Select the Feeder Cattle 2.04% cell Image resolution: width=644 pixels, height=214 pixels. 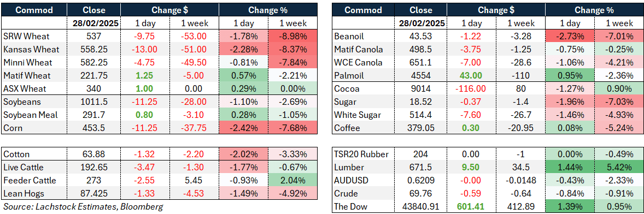click(292, 181)
